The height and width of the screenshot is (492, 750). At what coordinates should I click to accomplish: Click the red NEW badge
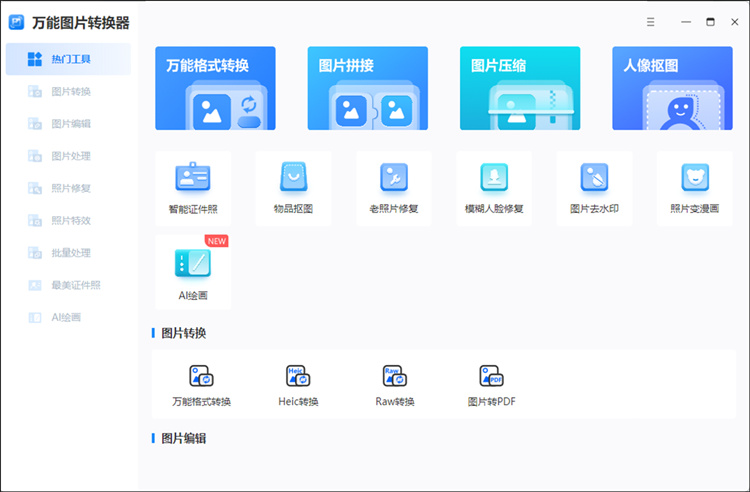point(217,241)
